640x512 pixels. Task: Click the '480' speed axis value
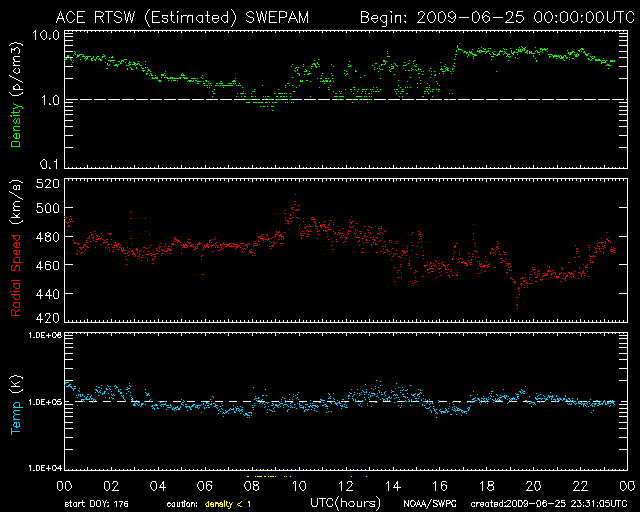[x=47, y=237]
